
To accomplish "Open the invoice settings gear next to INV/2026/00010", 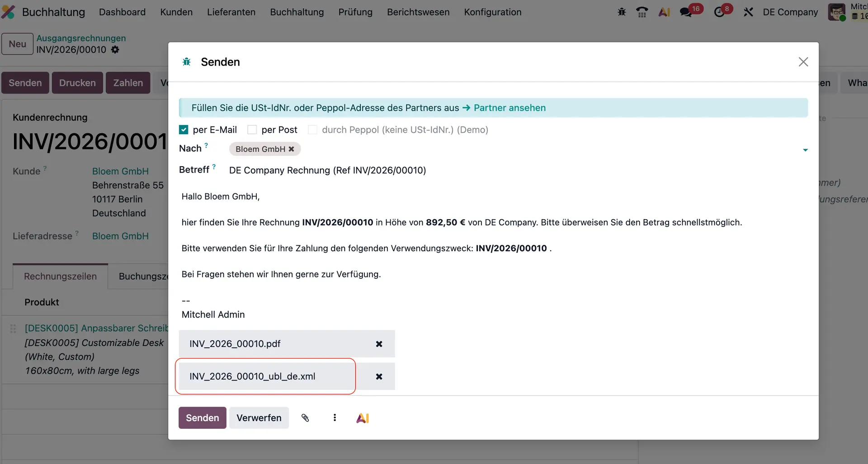I will pos(115,50).
